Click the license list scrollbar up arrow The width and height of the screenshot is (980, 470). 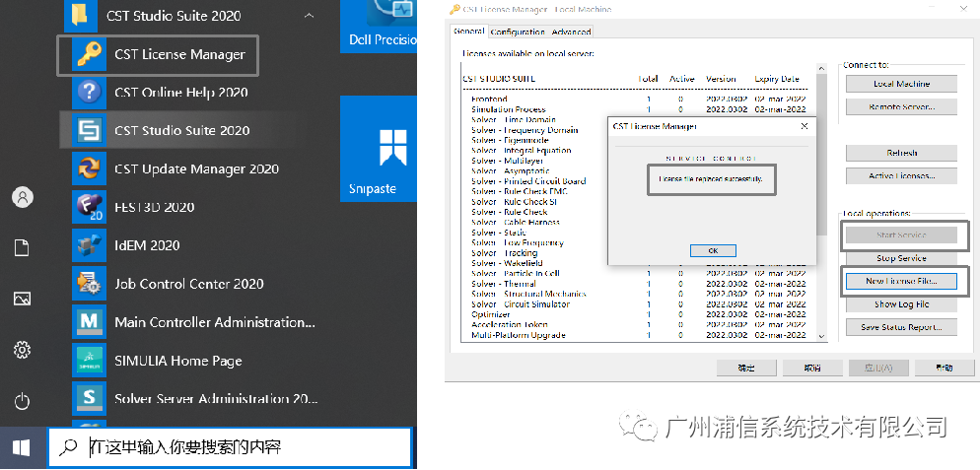click(821, 68)
